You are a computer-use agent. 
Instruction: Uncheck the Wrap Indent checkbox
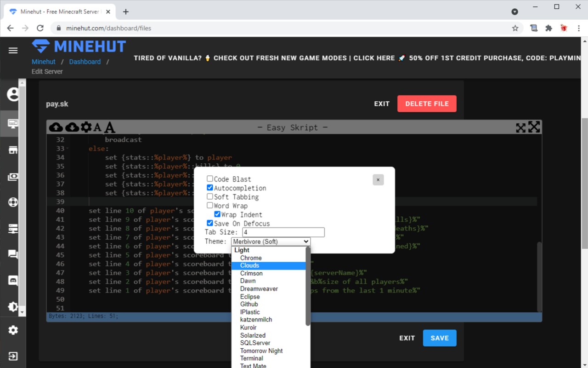point(217,214)
